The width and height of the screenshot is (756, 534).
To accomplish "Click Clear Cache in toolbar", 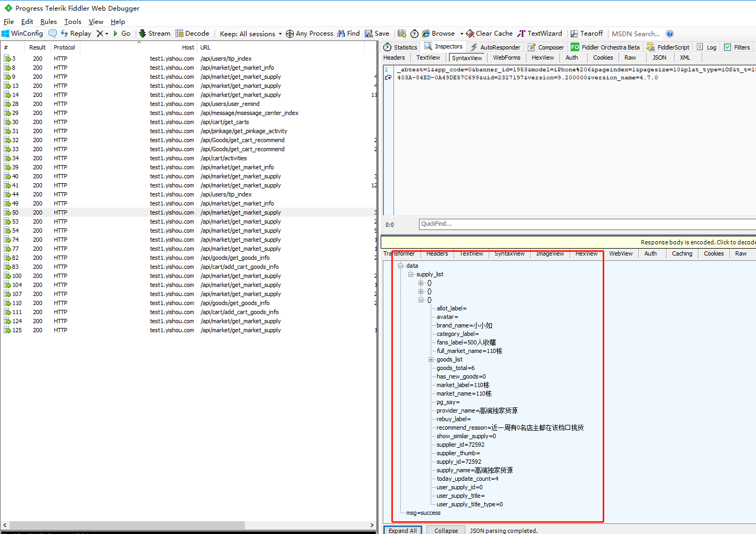I will [x=489, y=34].
